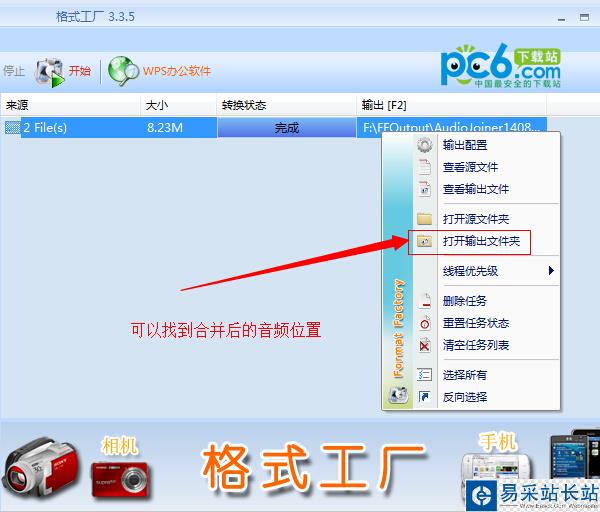Choose 查看源文件 from context menu
The height and width of the screenshot is (512, 600).
471,167
